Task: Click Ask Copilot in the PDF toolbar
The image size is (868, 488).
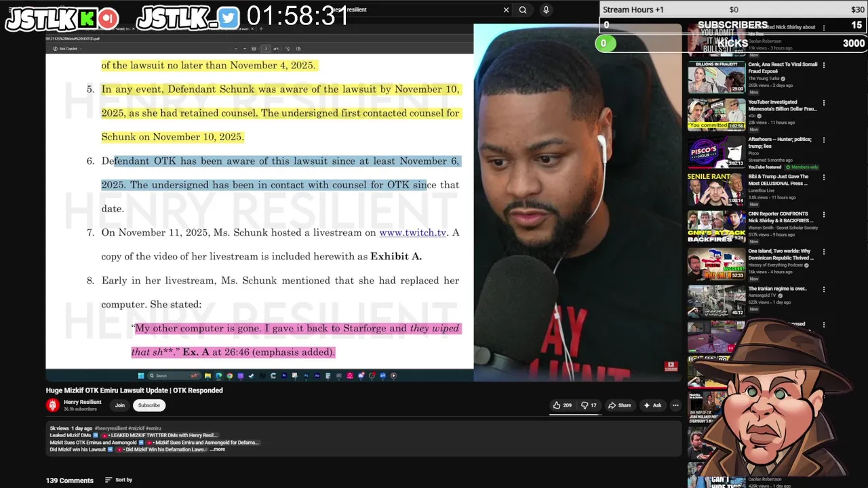Action: point(66,49)
